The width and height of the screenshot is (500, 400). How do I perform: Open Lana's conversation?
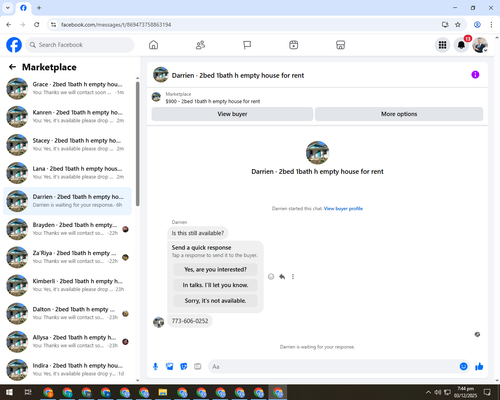pyautogui.click(x=68, y=173)
